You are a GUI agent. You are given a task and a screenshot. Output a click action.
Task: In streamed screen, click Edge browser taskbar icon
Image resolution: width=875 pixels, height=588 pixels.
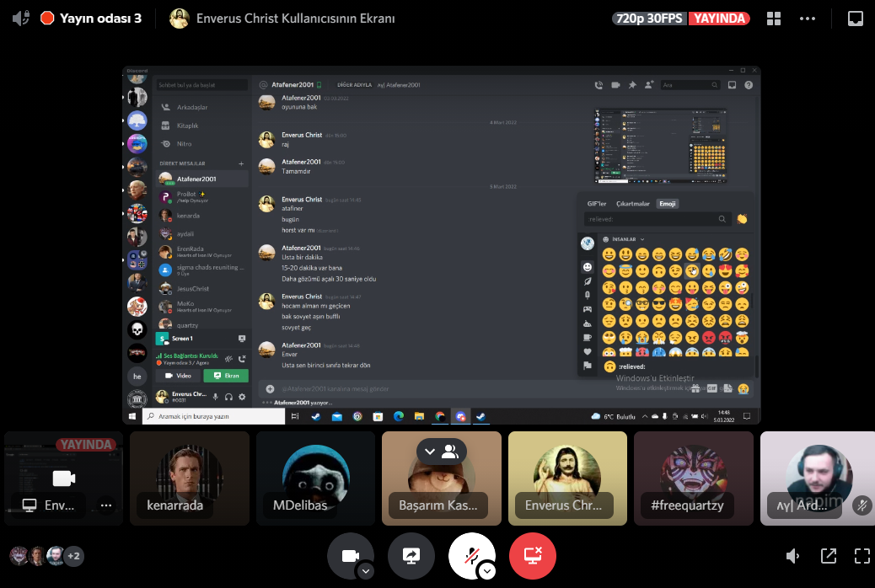pos(399,416)
